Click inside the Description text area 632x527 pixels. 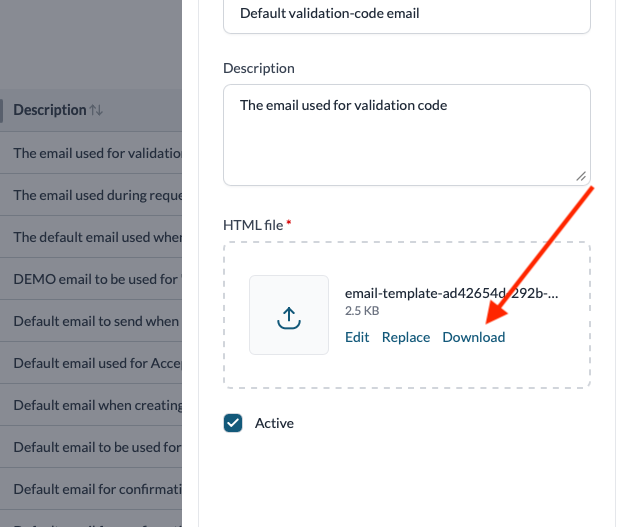(407, 135)
